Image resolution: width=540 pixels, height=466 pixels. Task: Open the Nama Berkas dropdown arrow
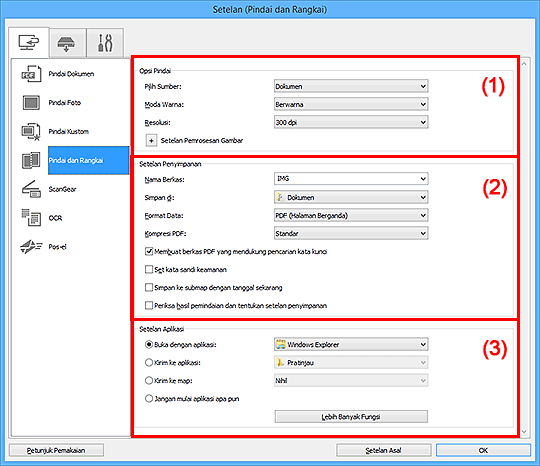click(x=423, y=178)
